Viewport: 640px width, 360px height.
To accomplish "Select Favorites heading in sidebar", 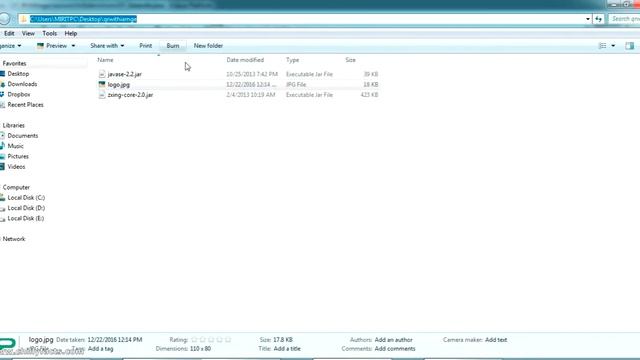I will pyautogui.click(x=14, y=64).
